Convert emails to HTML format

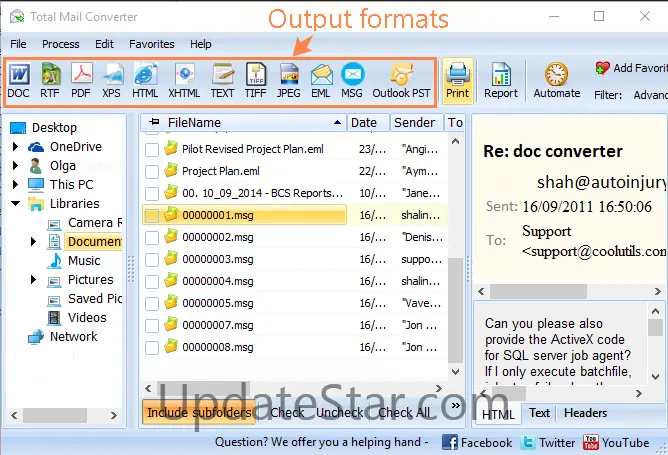pos(145,81)
